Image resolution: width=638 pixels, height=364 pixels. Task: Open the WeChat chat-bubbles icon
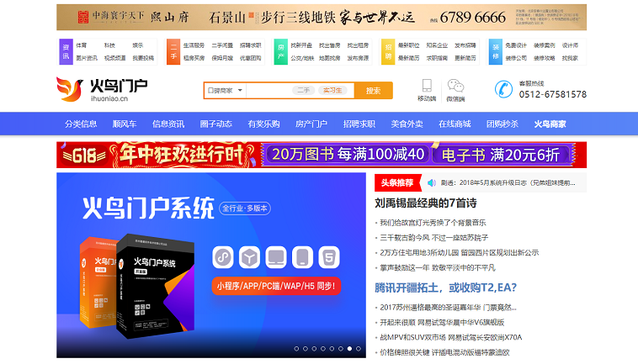455,86
